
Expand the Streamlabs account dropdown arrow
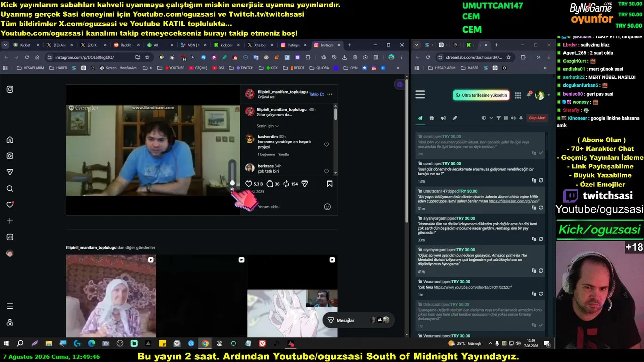549,95
